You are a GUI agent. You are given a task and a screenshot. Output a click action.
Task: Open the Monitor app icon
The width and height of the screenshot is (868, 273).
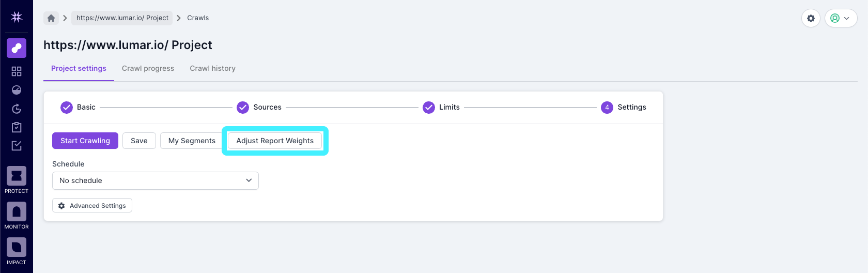click(x=17, y=212)
